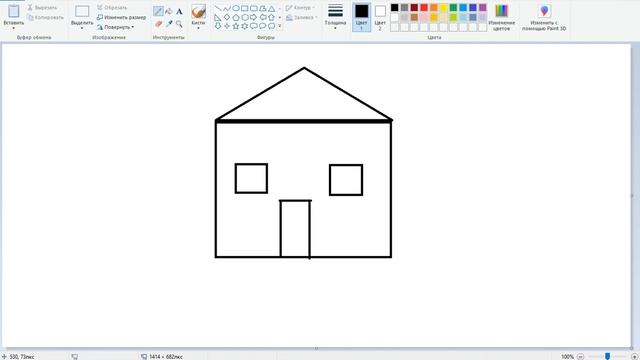This screenshot has height=360, width=640.
Task: Choose the Rounded rectangular callout shape
Action: pos(254,26)
